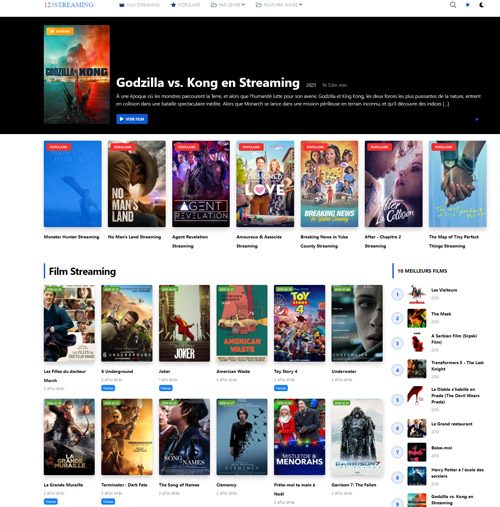Click the blue tag under 6 Underground
The width and height of the screenshot is (500, 507).
[x=108, y=388]
